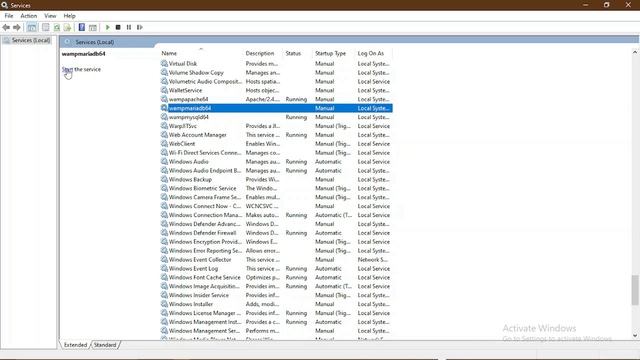Image resolution: width=640 pixels, height=360 pixels.
Task: Select the highlighted wampmariadb64 service row
Action: point(276,108)
